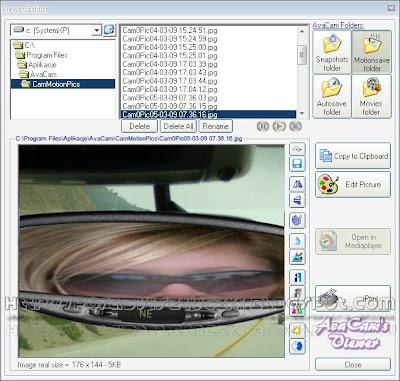Open the Movies folder
This screenshot has height=381, width=400.
(371, 96)
